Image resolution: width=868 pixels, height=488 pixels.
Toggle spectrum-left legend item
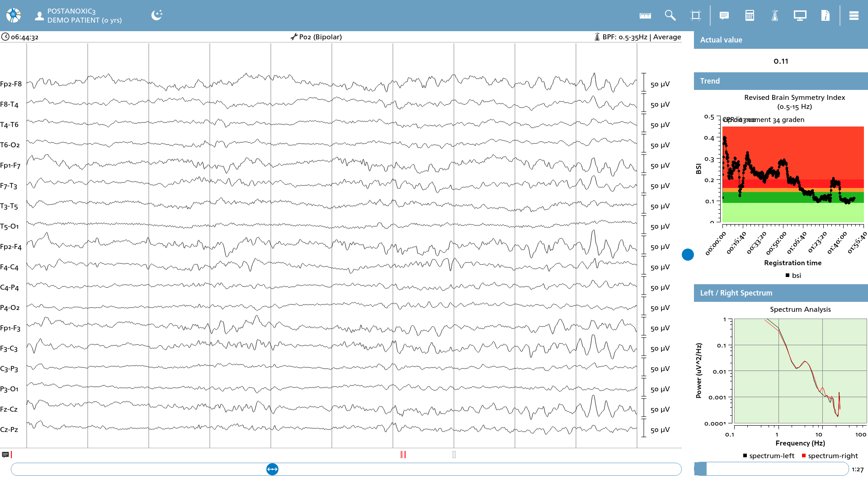tap(769, 456)
